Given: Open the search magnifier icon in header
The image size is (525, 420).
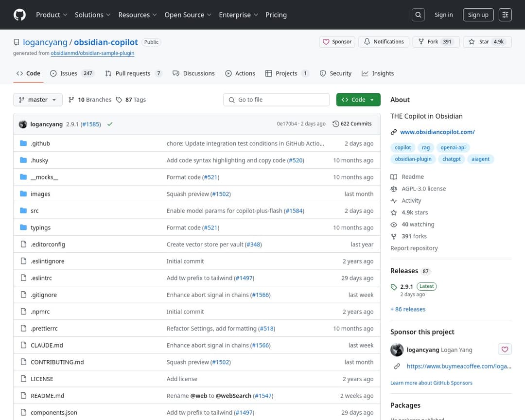Looking at the screenshot, I should click(418, 15).
